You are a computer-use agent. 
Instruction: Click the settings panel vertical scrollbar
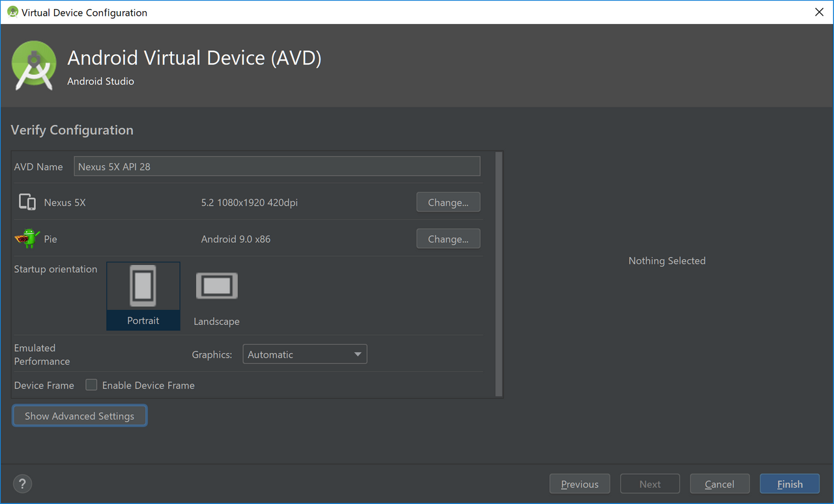coord(499,273)
